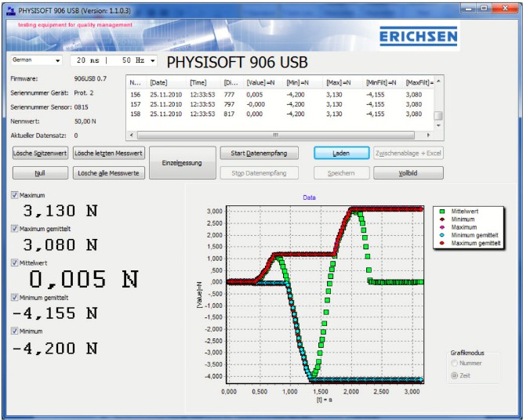Click Start Datenempfang
The width and height of the screenshot is (523, 420).
coord(260,154)
